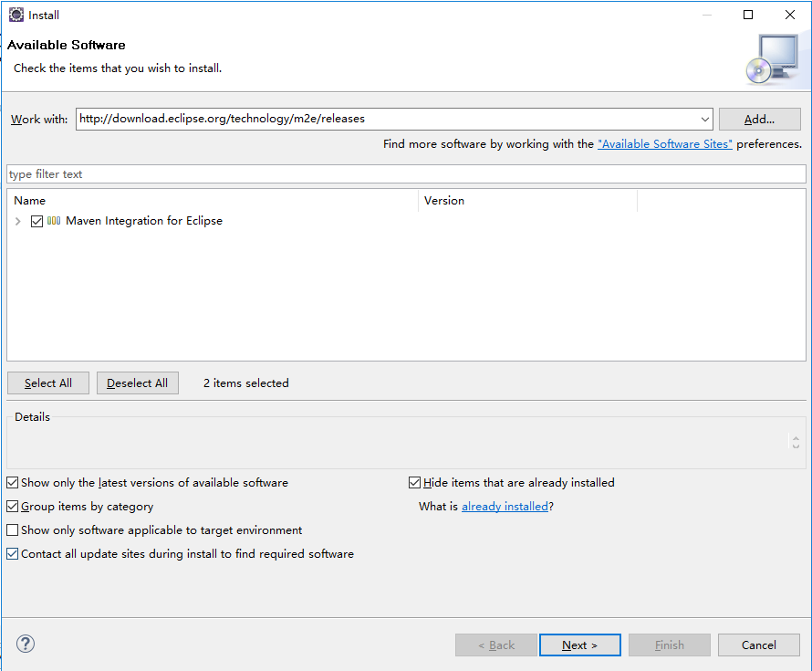Maximize the Install window
812x671 pixels.
[748, 15]
